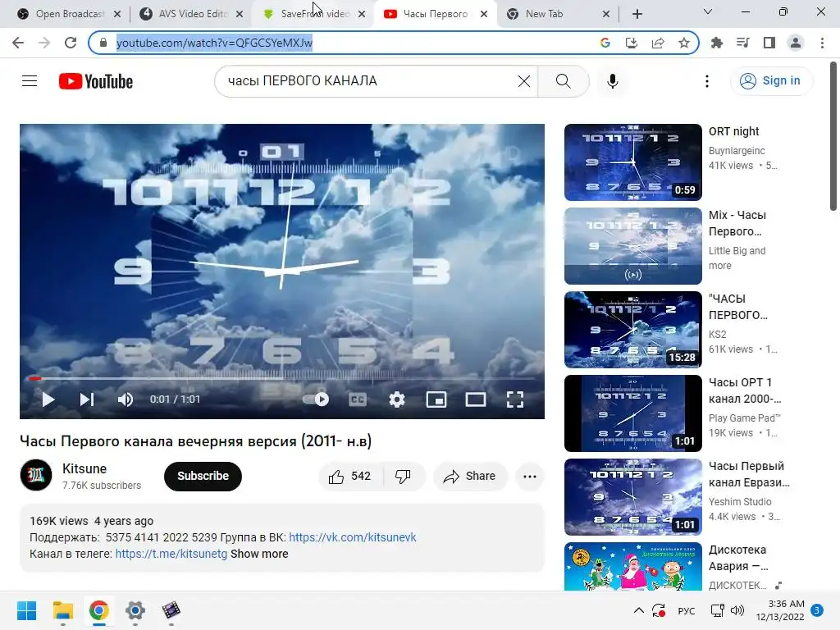Open Kitsune channel avatar
The image size is (840, 630).
pyautogui.click(x=36, y=475)
